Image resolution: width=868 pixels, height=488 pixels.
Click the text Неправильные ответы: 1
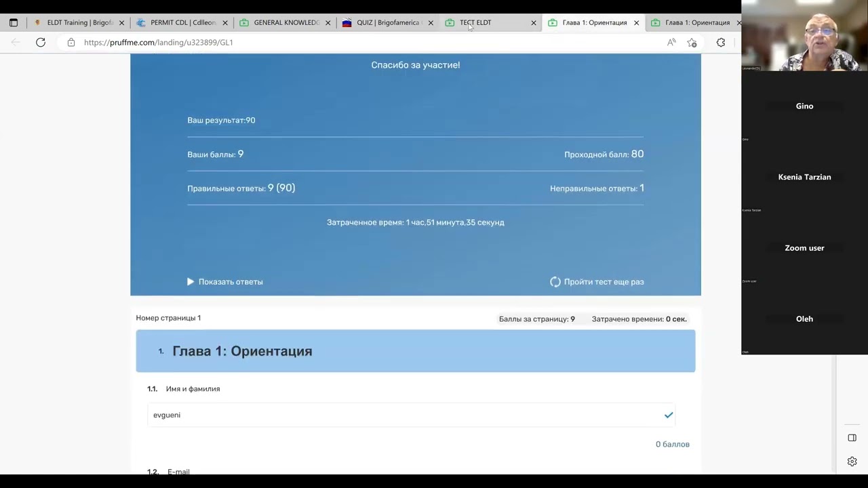(x=597, y=188)
